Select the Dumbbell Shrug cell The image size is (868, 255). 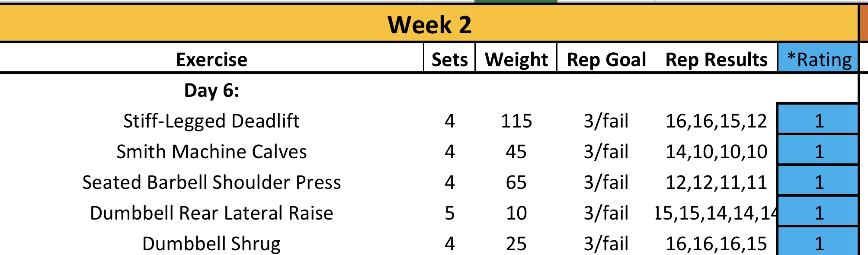pyautogui.click(x=211, y=243)
